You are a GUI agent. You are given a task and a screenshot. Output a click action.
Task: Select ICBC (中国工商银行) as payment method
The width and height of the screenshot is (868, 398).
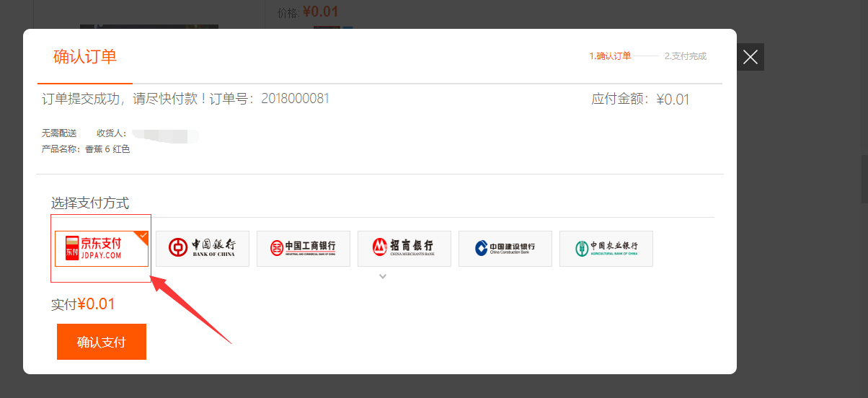coord(304,249)
